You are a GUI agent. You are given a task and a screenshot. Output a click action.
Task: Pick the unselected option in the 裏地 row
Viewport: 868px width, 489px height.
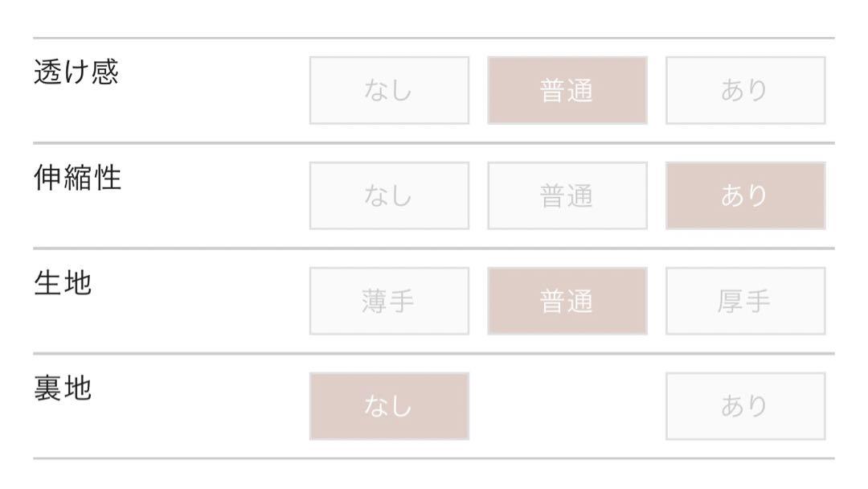[746, 406]
